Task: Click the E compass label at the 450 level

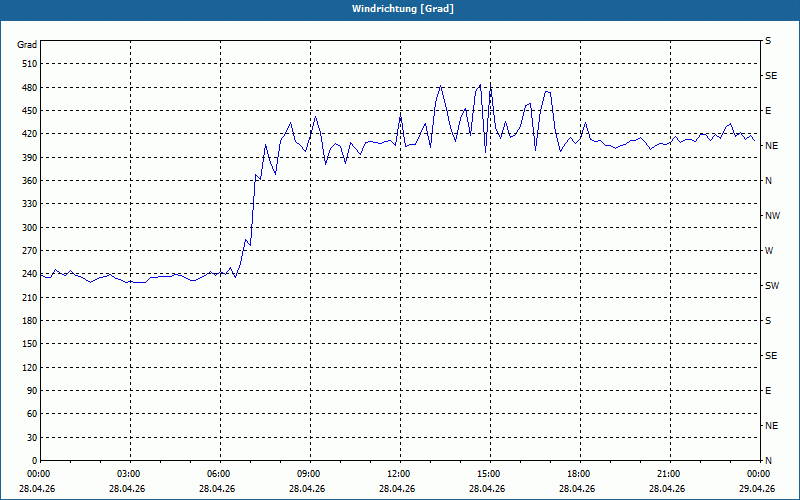Action: coord(768,111)
